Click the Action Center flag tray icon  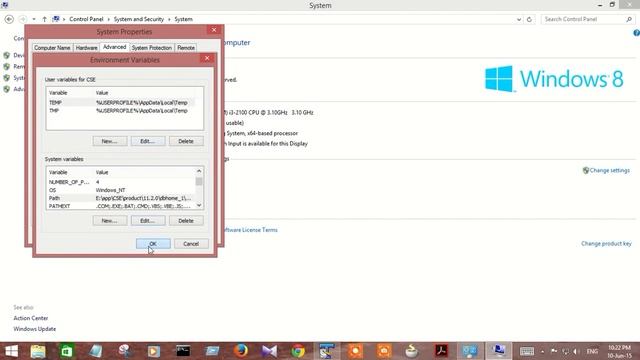click(554, 351)
